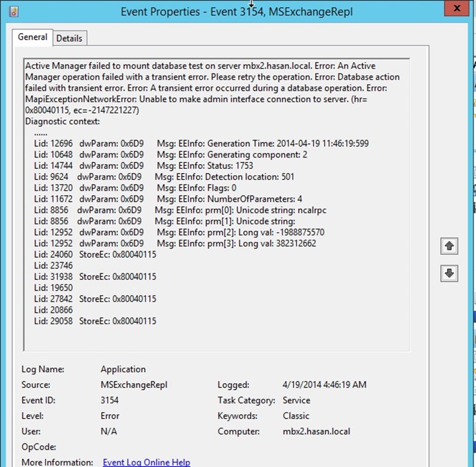Select the prm[1] Unicode string line

(165, 221)
